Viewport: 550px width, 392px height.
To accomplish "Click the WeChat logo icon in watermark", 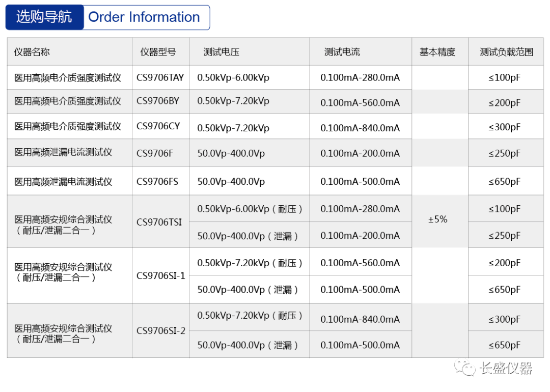I will tap(465, 368).
